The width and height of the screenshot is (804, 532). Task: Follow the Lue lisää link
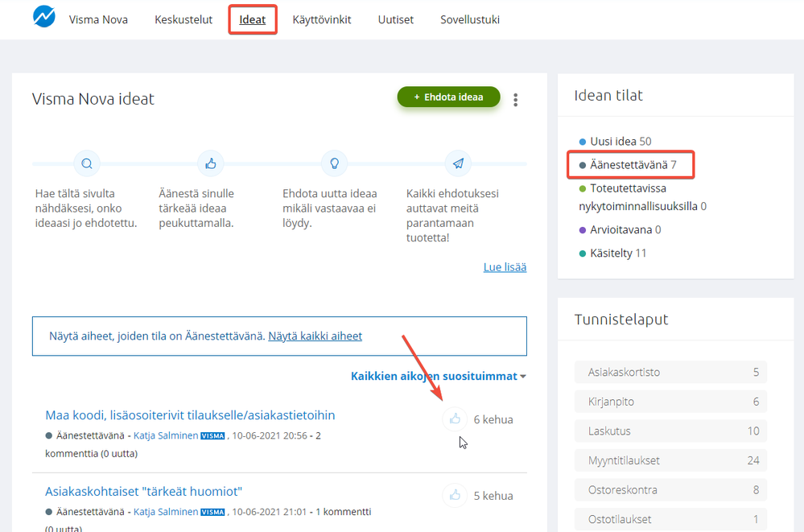pos(505,267)
